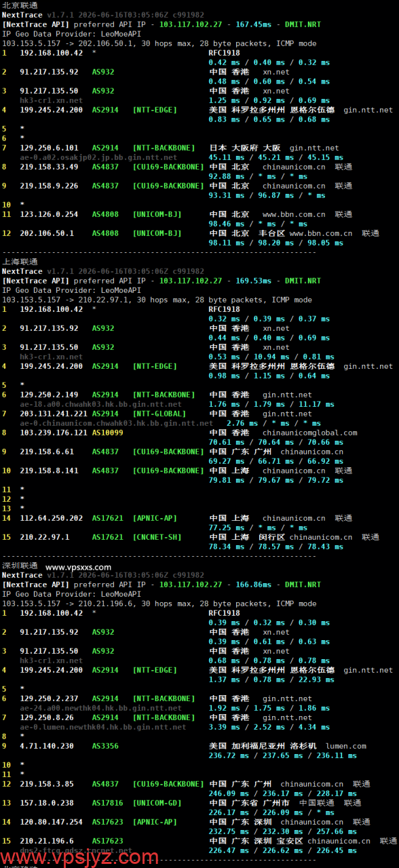Click the AS10099 AS number
The height and width of the screenshot is (868, 399).
pyautogui.click(x=108, y=433)
